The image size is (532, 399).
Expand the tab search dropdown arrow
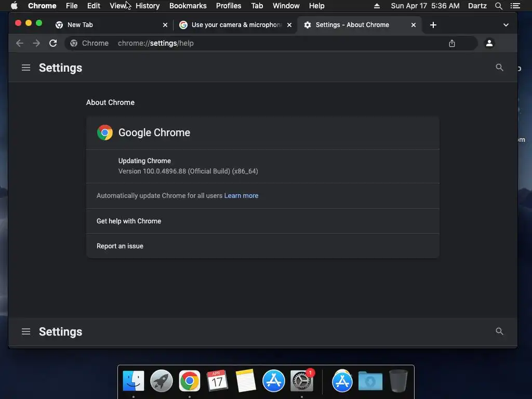click(506, 25)
